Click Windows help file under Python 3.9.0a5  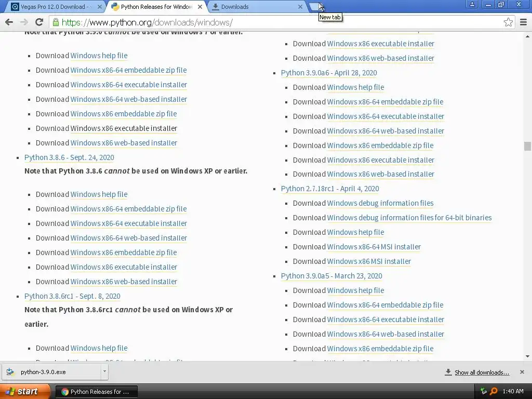(x=355, y=291)
